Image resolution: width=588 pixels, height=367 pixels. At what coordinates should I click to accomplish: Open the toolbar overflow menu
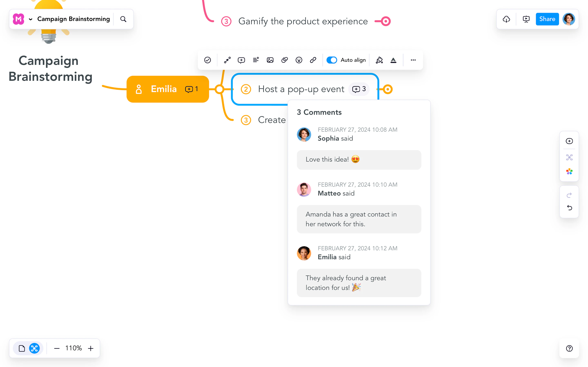413,60
